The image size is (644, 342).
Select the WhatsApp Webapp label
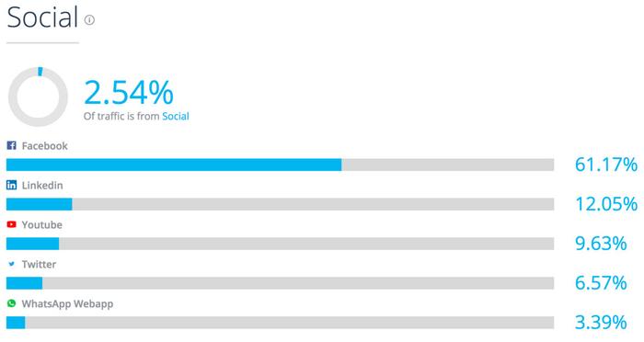coord(67,304)
